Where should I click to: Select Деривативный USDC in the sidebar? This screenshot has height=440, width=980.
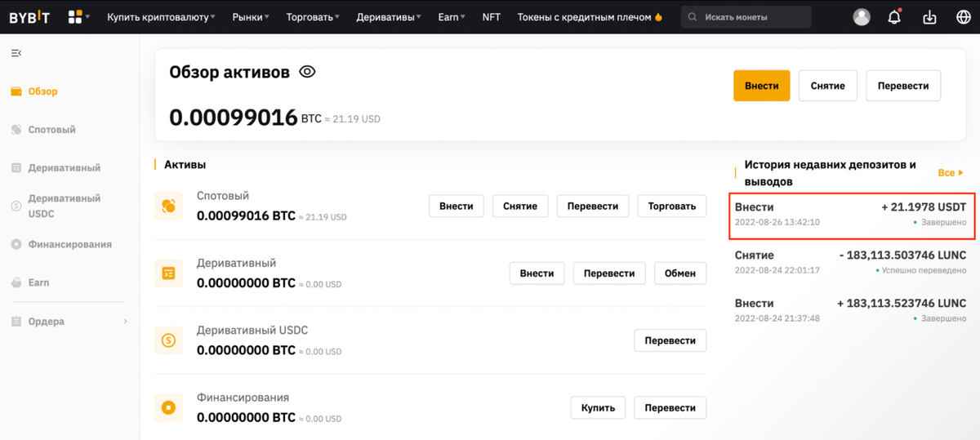[x=64, y=206]
